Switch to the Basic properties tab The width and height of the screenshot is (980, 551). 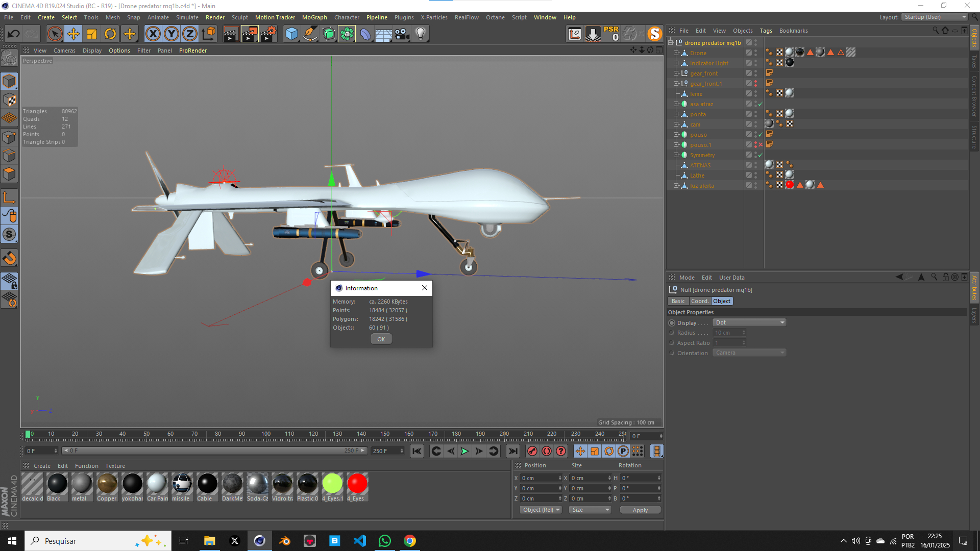pyautogui.click(x=678, y=300)
